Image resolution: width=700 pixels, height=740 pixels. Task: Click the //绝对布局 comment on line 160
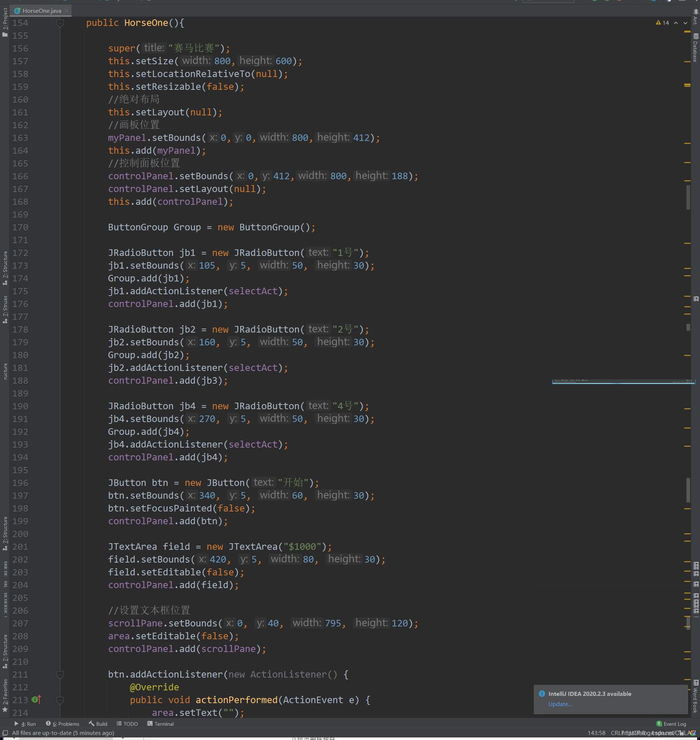click(x=134, y=99)
